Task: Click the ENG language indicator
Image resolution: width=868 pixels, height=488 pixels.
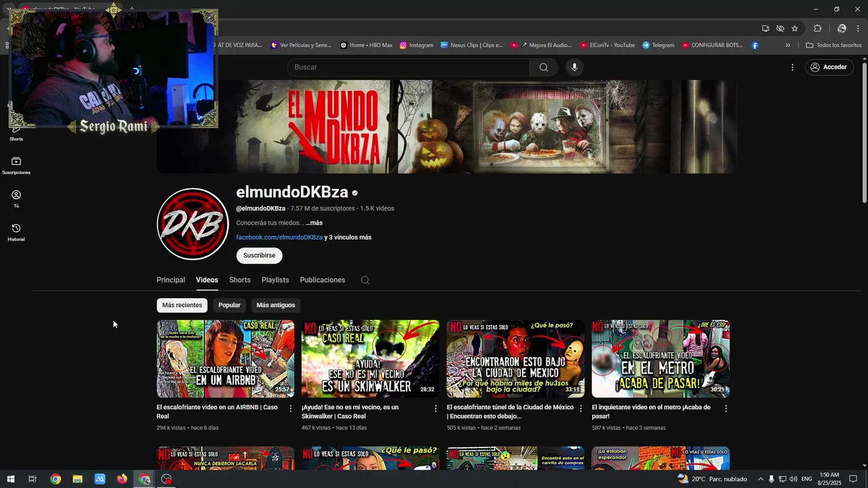Action: point(807,479)
